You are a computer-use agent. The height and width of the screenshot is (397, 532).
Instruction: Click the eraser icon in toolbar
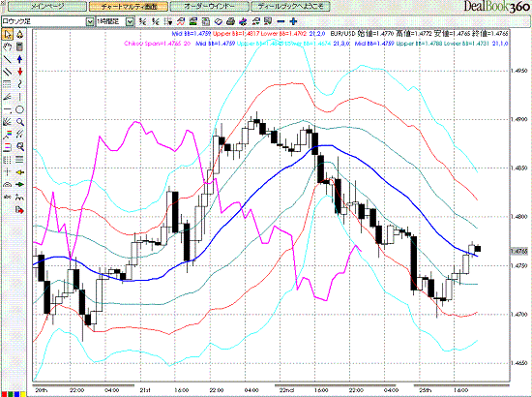click(219, 21)
